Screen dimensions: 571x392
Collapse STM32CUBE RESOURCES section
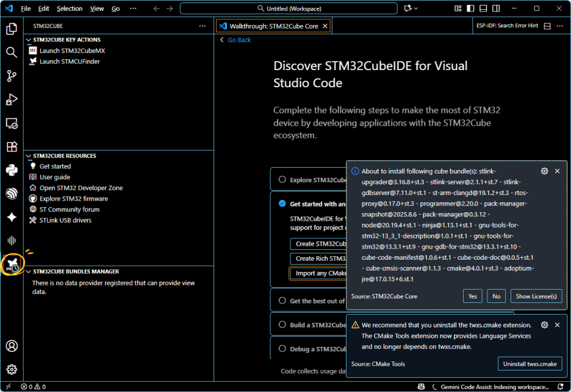[x=29, y=156]
